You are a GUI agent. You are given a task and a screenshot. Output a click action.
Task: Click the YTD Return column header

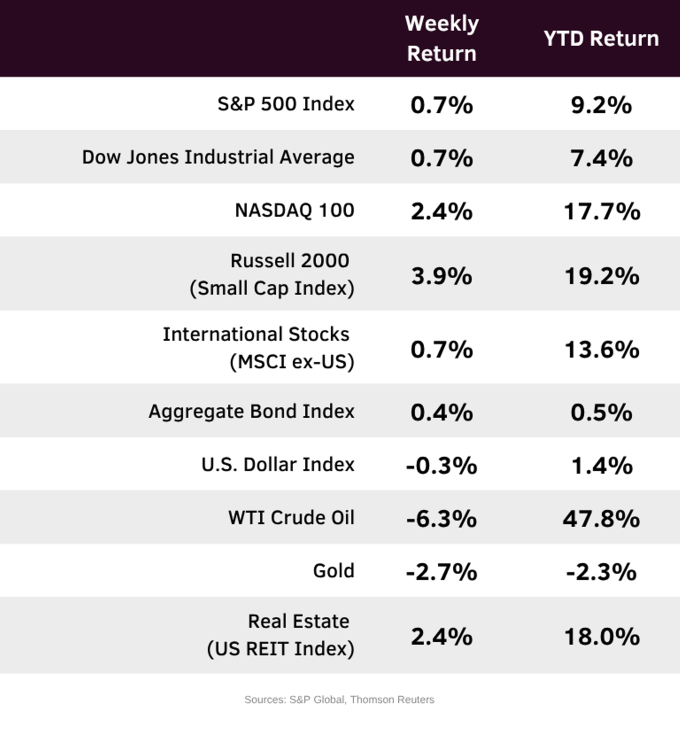tap(601, 38)
